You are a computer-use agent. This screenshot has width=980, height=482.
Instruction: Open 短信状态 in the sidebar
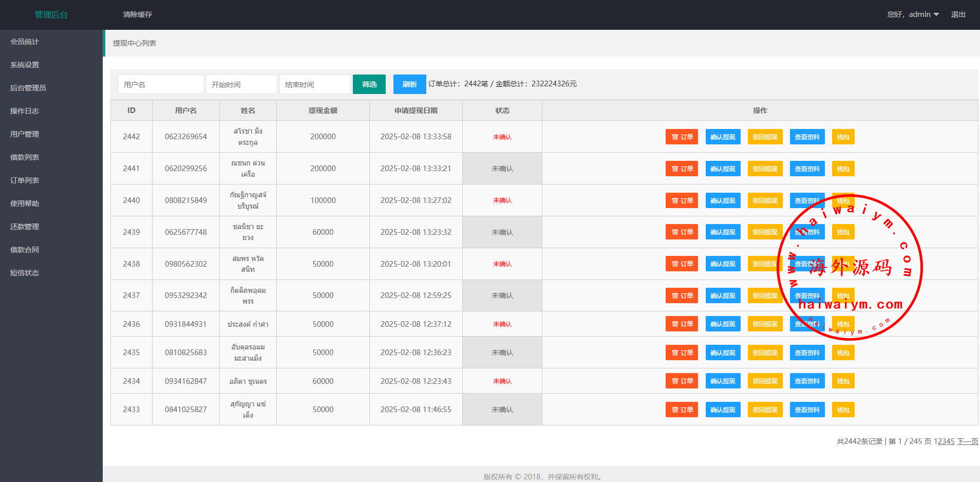(x=25, y=273)
